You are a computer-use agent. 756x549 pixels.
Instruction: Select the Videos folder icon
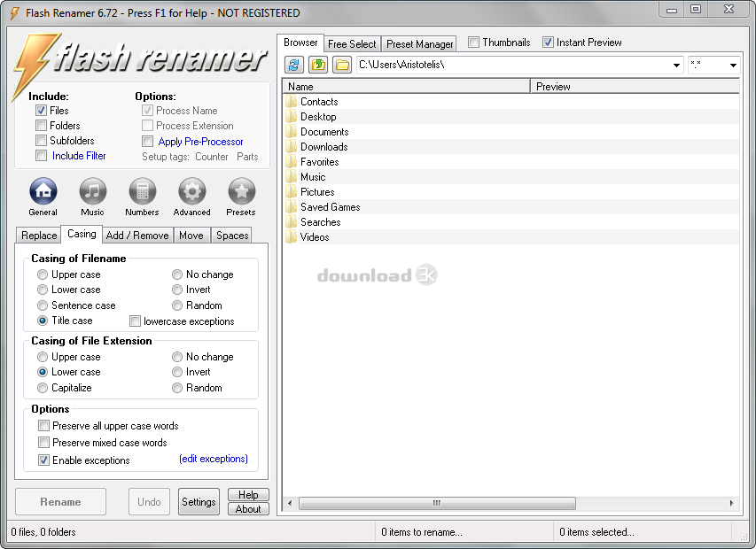(x=291, y=237)
